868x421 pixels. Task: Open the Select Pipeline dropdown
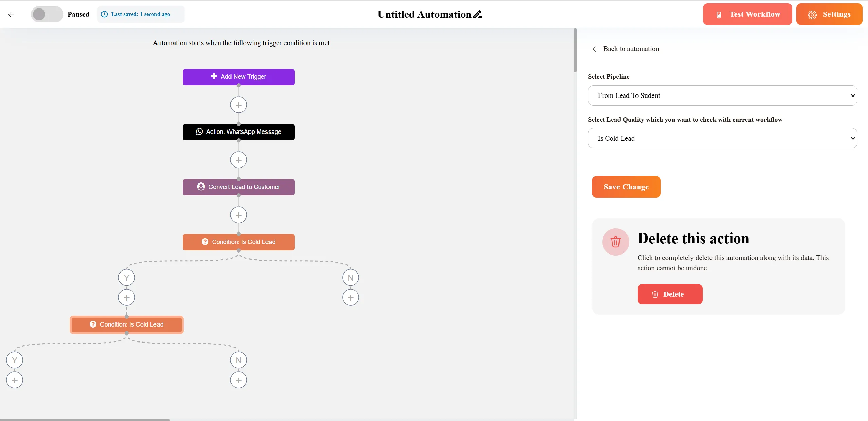tap(722, 95)
